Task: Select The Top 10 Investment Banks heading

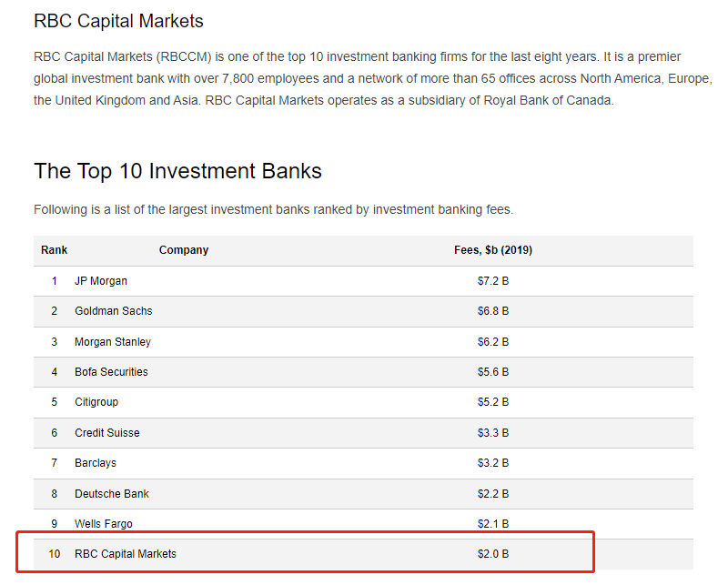Action: click(177, 171)
